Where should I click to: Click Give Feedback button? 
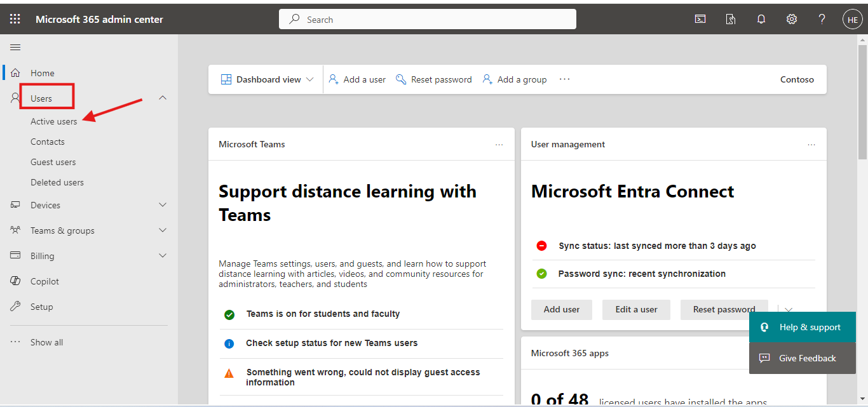click(x=803, y=358)
